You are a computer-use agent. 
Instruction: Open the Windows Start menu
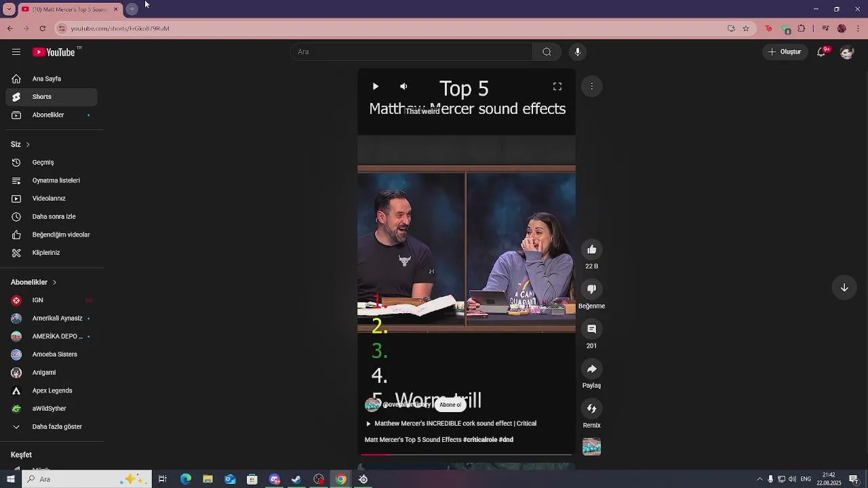pyautogui.click(x=11, y=479)
